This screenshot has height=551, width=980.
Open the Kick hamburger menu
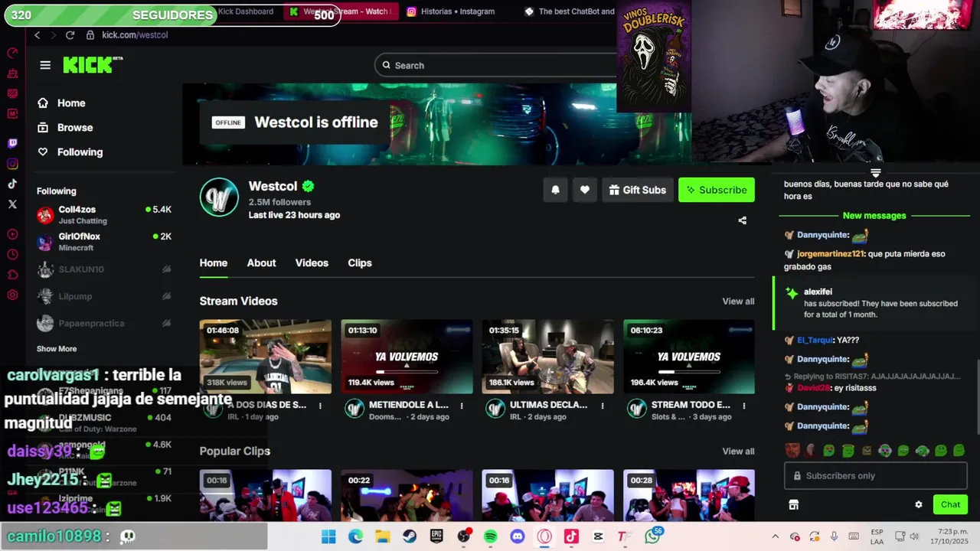[45, 65]
